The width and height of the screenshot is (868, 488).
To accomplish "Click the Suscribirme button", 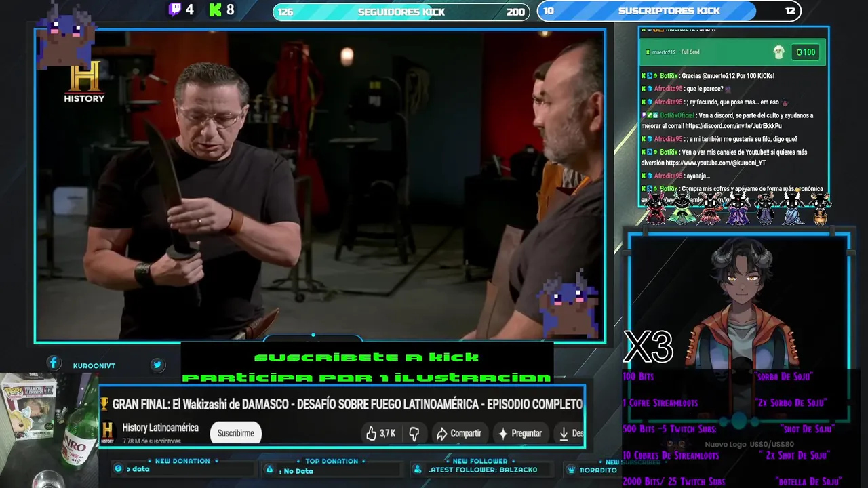I will [x=235, y=433].
